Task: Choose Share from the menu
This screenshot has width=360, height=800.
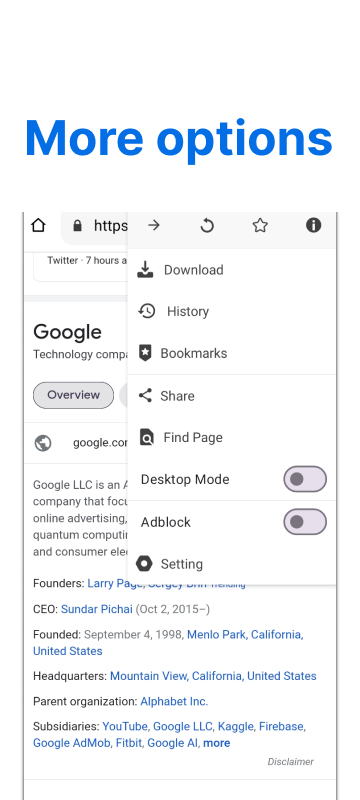Action: 231,396
